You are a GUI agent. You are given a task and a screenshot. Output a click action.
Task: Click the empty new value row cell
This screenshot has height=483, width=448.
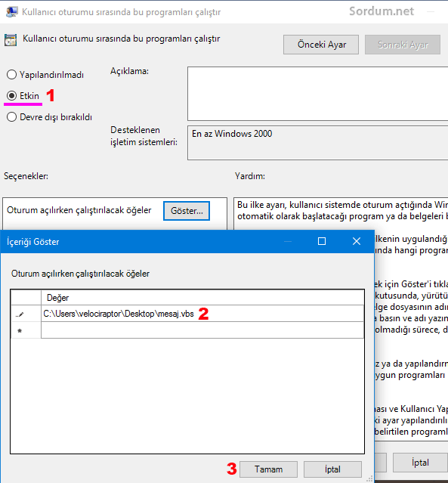pyautogui.click(x=202, y=330)
